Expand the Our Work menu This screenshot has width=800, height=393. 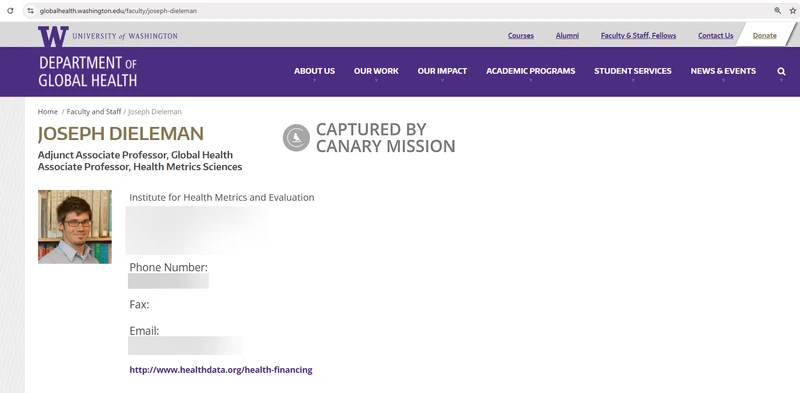[376, 71]
